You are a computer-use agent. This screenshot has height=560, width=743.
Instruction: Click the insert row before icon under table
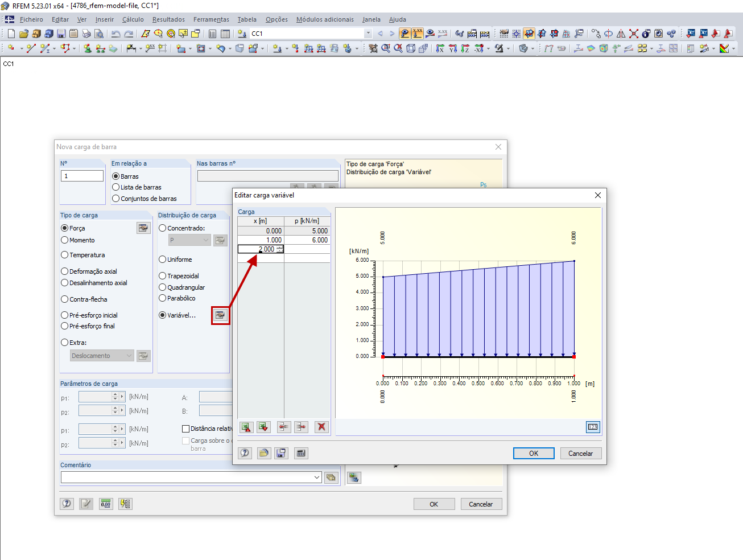(x=283, y=427)
